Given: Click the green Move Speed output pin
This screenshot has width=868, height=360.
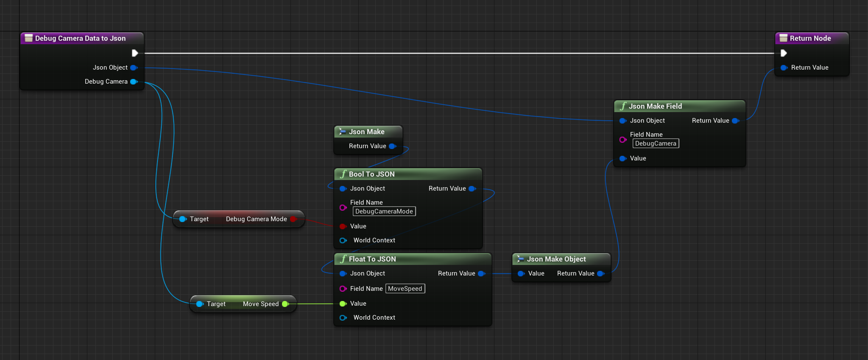Looking at the screenshot, I should [x=285, y=304].
